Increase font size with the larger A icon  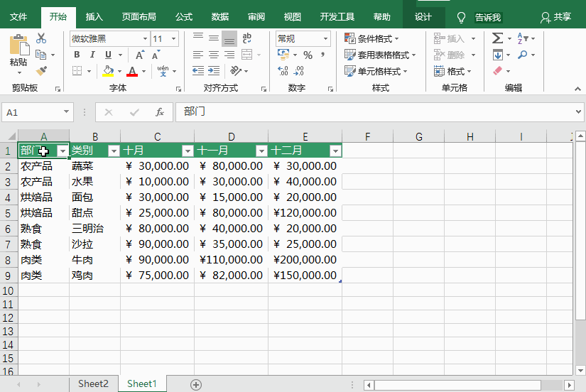pos(139,55)
